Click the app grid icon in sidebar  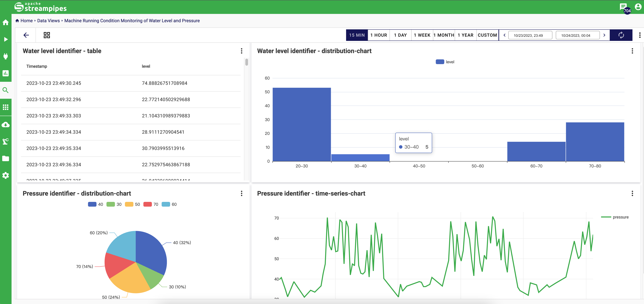[6, 107]
